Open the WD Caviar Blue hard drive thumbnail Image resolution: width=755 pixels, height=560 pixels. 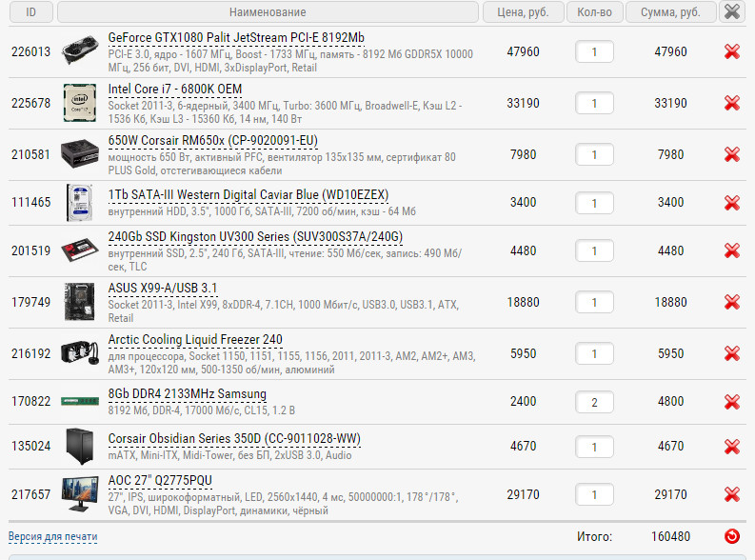pos(80,202)
